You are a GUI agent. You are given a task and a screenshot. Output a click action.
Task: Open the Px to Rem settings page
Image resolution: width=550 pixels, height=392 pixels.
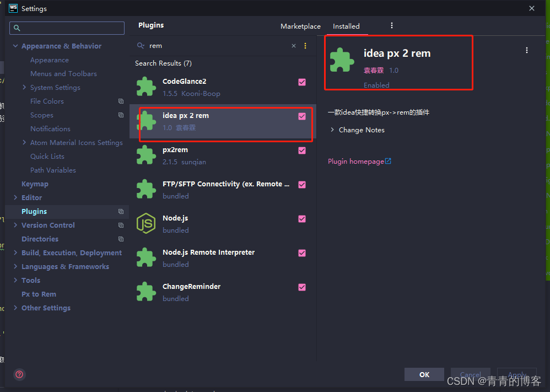point(39,294)
